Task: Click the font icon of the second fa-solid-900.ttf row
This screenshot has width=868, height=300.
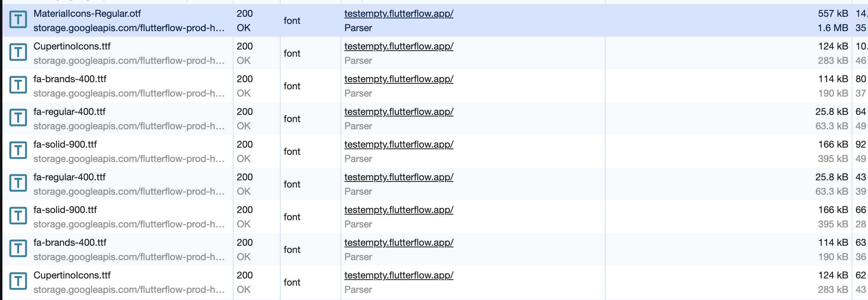Action: click(18, 216)
